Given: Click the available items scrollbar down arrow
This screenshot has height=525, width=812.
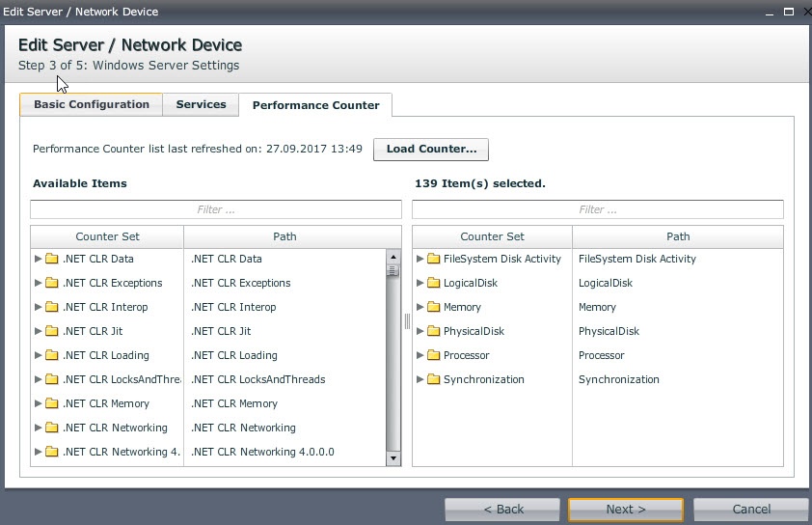Looking at the screenshot, I should point(392,459).
